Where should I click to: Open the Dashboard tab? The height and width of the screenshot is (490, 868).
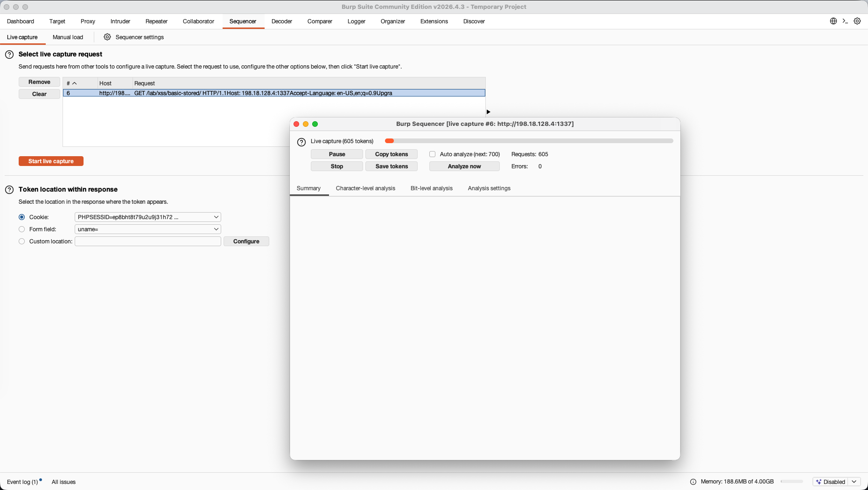click(21, 21)
